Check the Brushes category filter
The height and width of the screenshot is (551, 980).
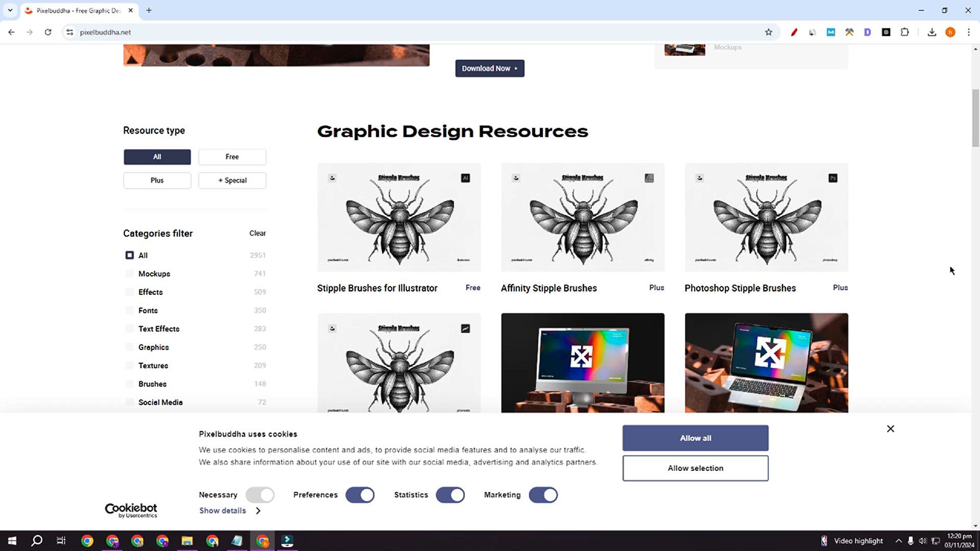130,384
